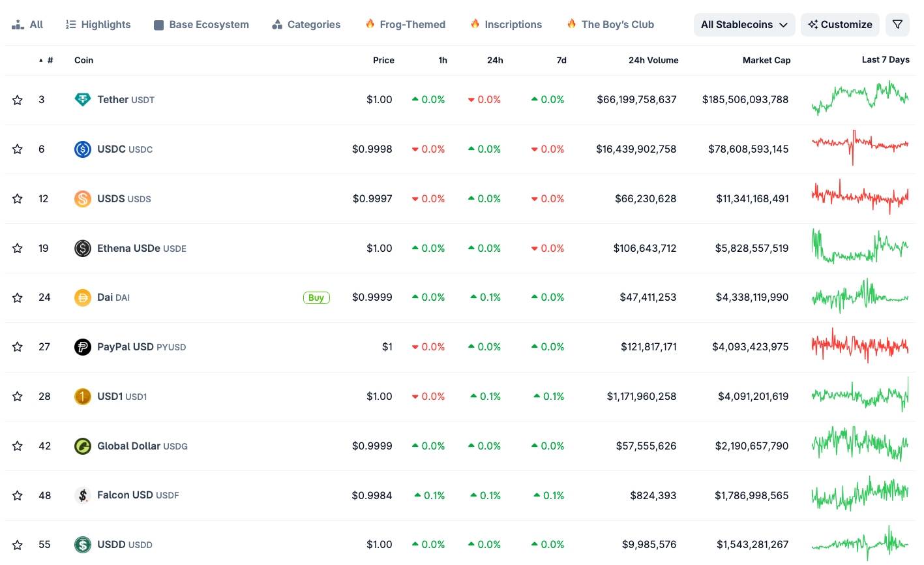Screen dimensions: 924x565
Task: Open the All Stablecoins dropdown
Action: click(743, 24)
